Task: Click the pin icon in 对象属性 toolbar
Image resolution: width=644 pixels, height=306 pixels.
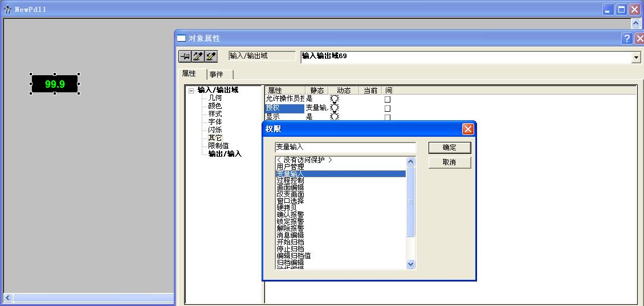Action: tap(185, 56)
